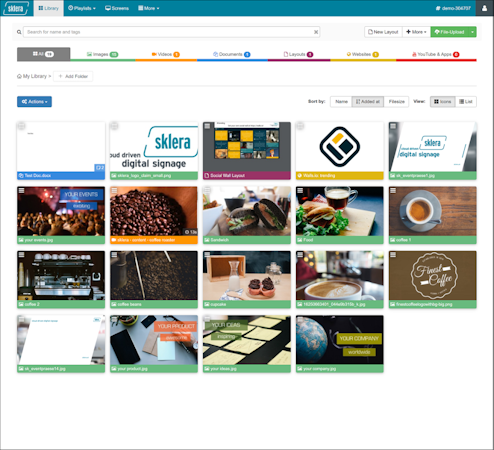Open the user account icon
This screenshot has height=450, width=494.
(484, 8)
